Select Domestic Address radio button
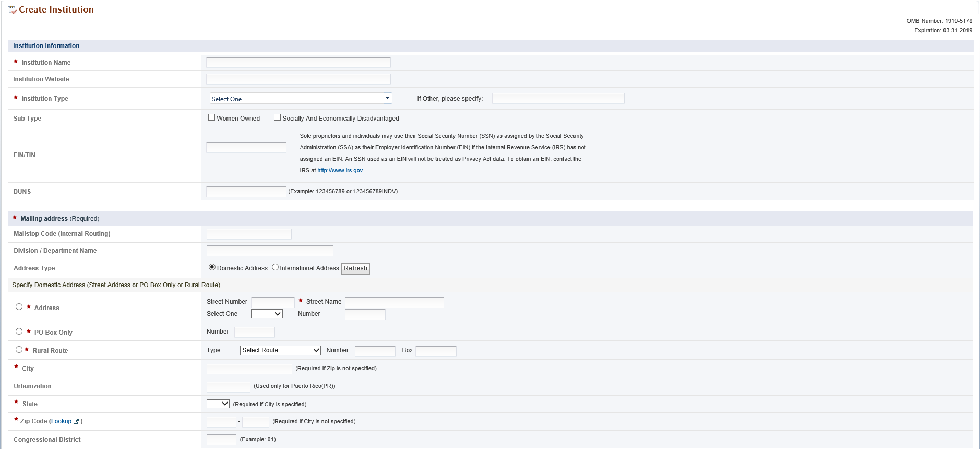 [x=212, y=267]
